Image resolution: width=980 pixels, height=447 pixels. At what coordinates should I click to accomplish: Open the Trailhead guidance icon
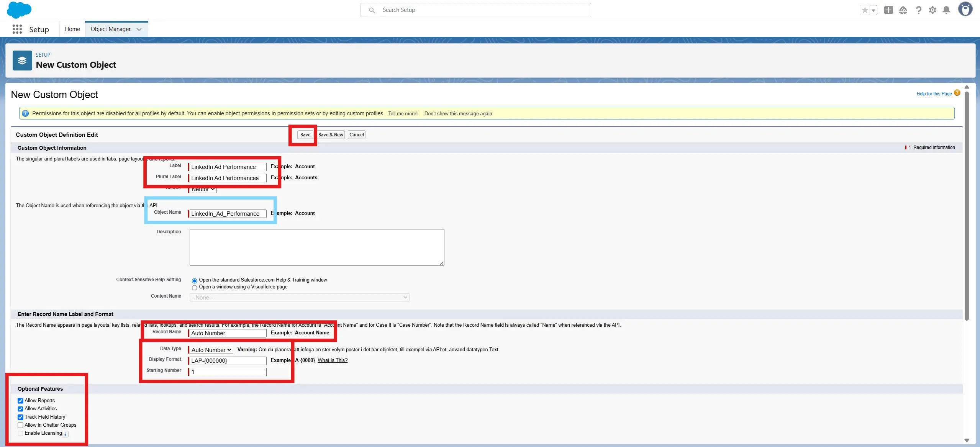click(903, 10)
